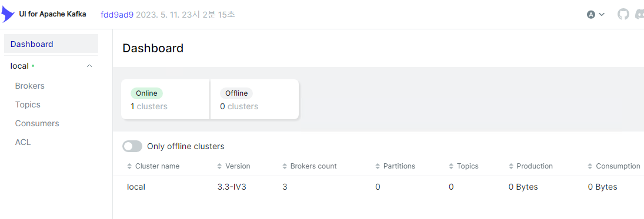Image resolution: width=644 pixels, height=219 pixels.
Task: Open Brokers under local cluster
Action: [29, 86]
